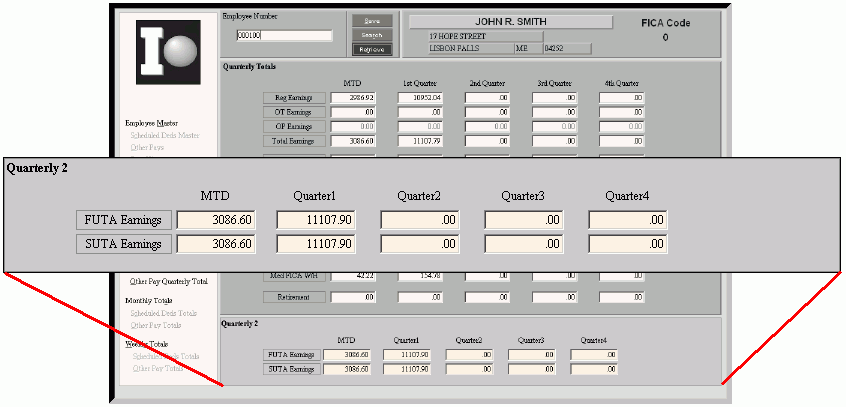The height and width of the screenshot is (407, 846).
Task: Focus the Employee Number input field
Action: 284,36
